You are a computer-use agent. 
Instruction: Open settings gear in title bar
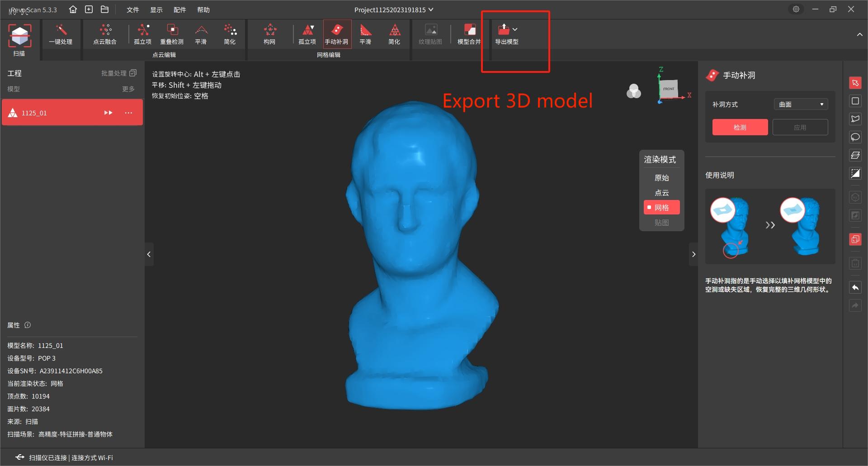[x=796, y=10]
